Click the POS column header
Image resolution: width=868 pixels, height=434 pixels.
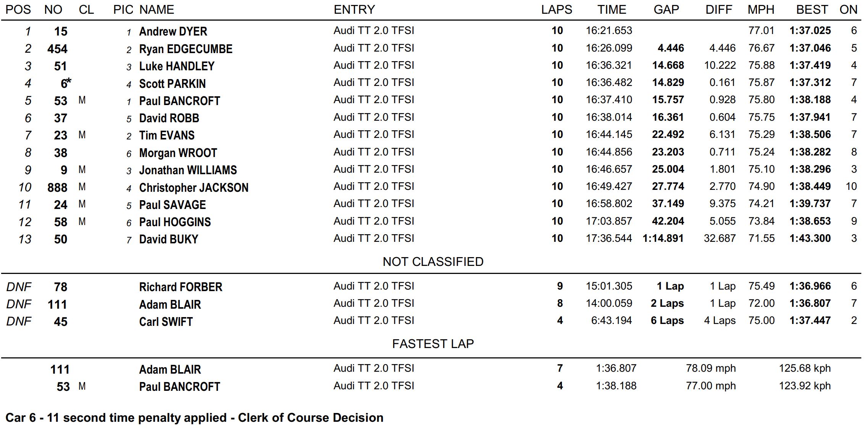18,10
